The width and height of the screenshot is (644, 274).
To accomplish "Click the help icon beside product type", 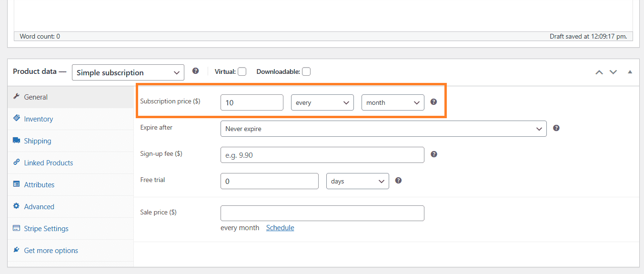I will [x=195, y=71].
